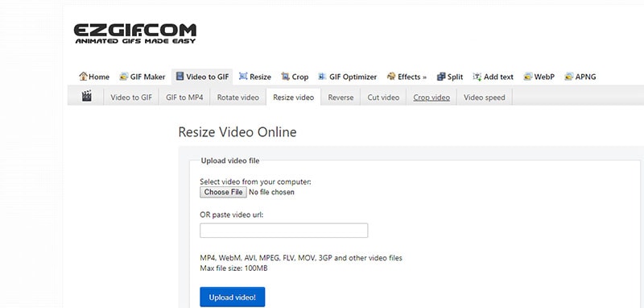Click the Max file size: 100MB text
The width and height of the screenshot is (644, 308).
click(x=234, y=268)
